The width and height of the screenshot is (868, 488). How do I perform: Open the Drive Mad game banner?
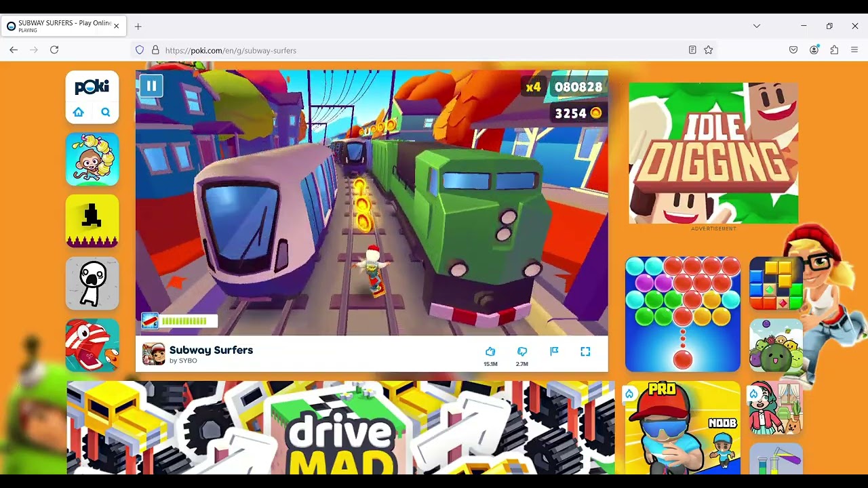point(340,428)
